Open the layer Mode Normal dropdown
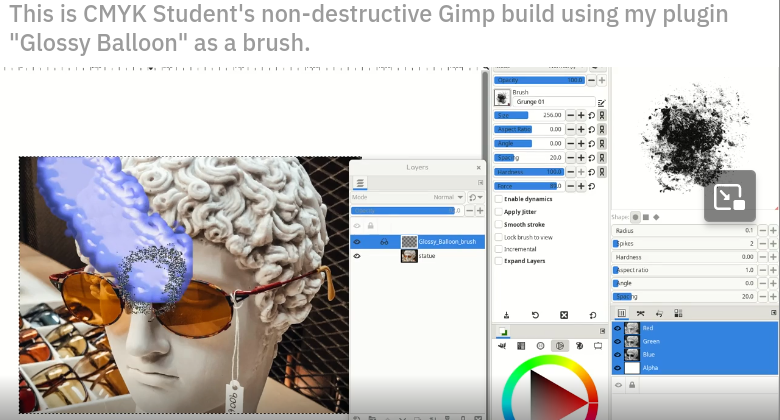 point(408,197)
